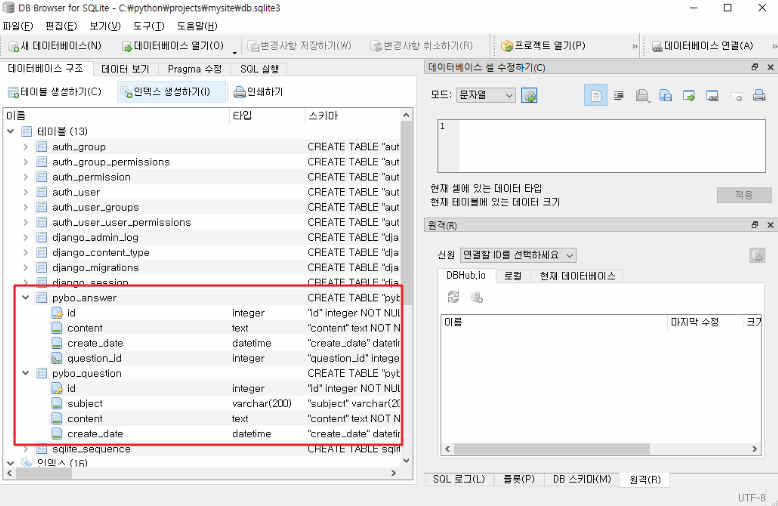Open the DB schema bottom tab

coord(582,479)
